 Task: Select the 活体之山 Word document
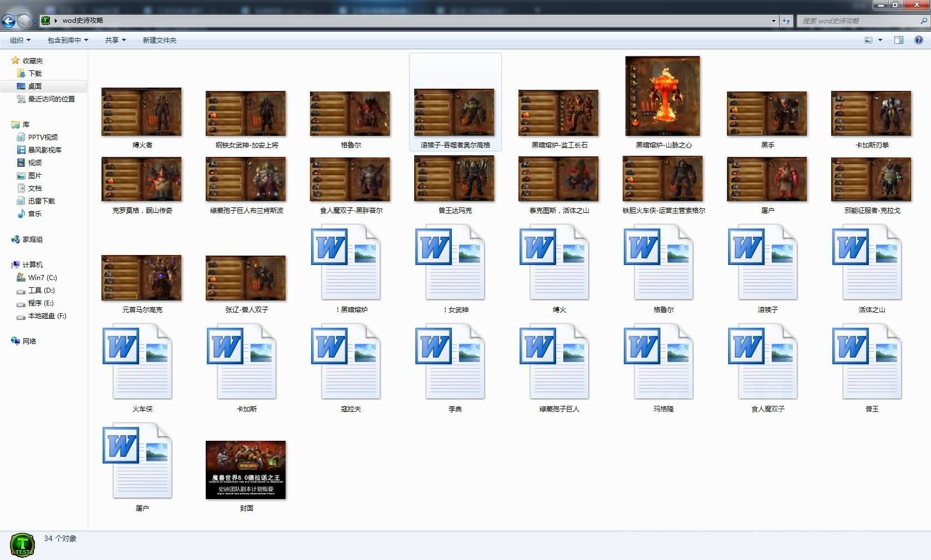[x=868, y=262]
